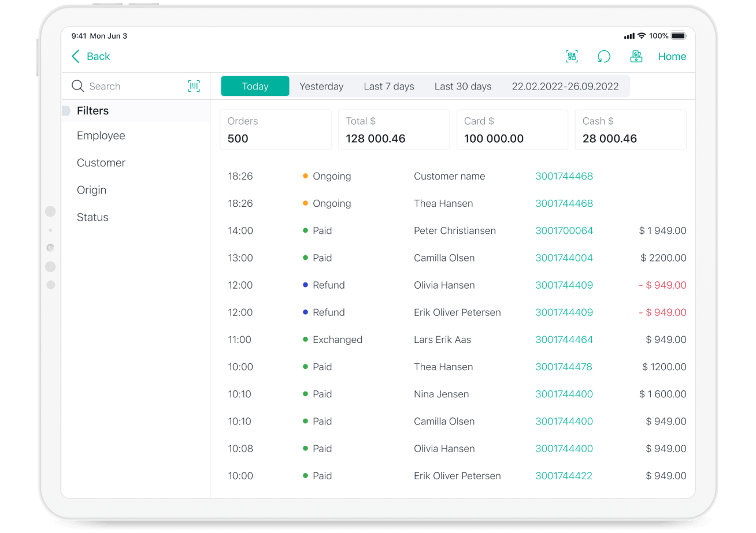The height and width of the screenshot is (533, 756).
Task: Tap the battery indicator in status bar
Action: (x=679, y=36)
